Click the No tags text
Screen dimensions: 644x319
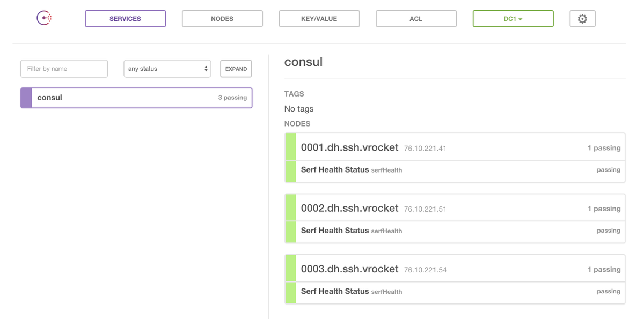(299, 109)
